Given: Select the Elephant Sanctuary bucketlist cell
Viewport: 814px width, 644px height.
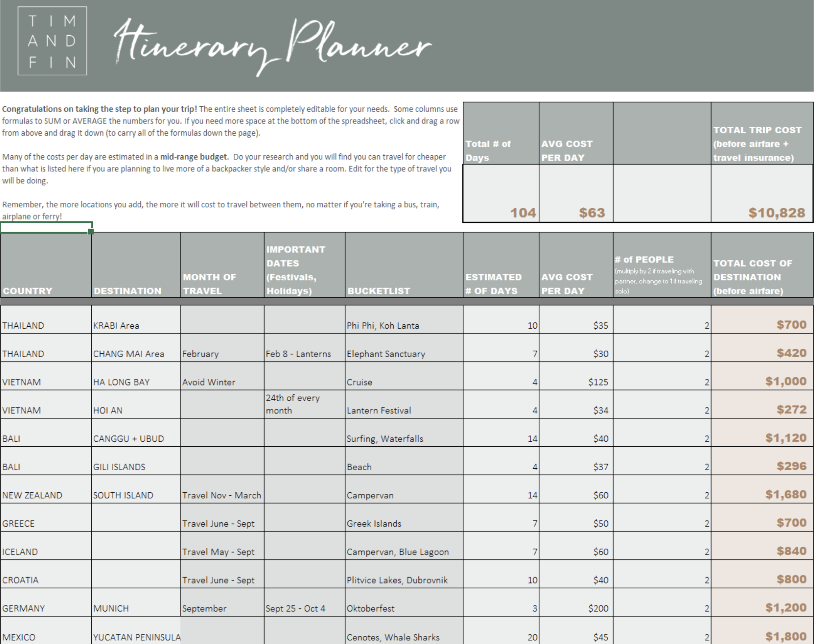Looking at the screenshot, I should coord(404,348).
